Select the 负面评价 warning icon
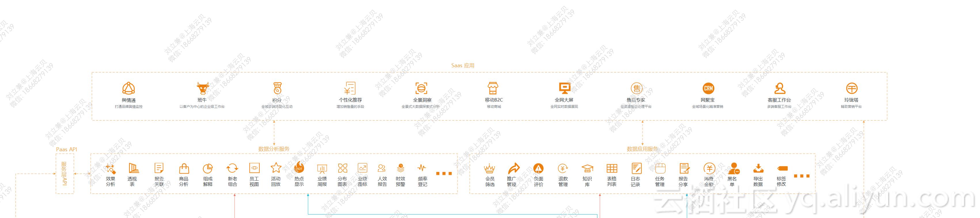The width and height of the screenshot is (980, 218). (538, 169)
